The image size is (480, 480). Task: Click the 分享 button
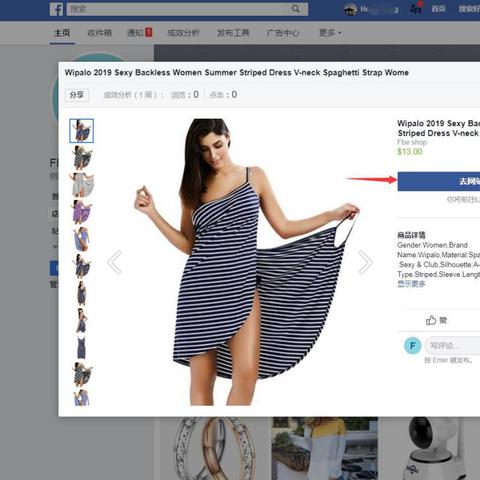click(x=77, y=95)
